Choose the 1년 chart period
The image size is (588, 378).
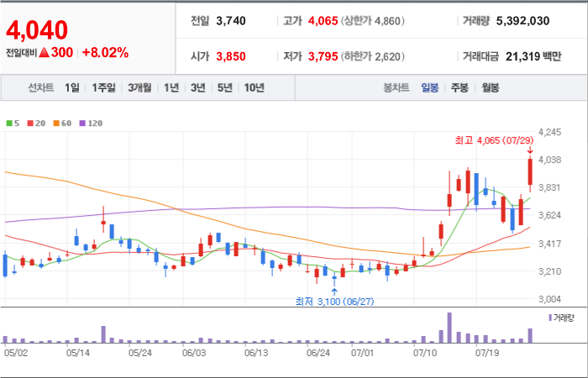pos(171,87)
